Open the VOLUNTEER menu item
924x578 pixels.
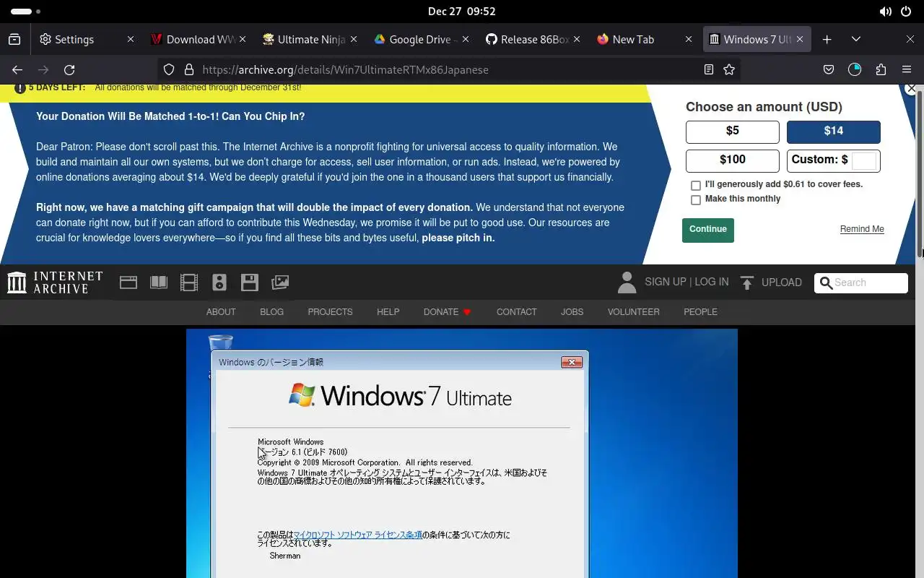[633, 312]
